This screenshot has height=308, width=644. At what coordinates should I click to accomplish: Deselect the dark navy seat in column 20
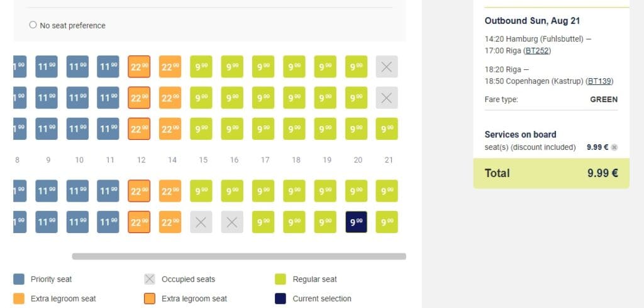pos(356,222)
